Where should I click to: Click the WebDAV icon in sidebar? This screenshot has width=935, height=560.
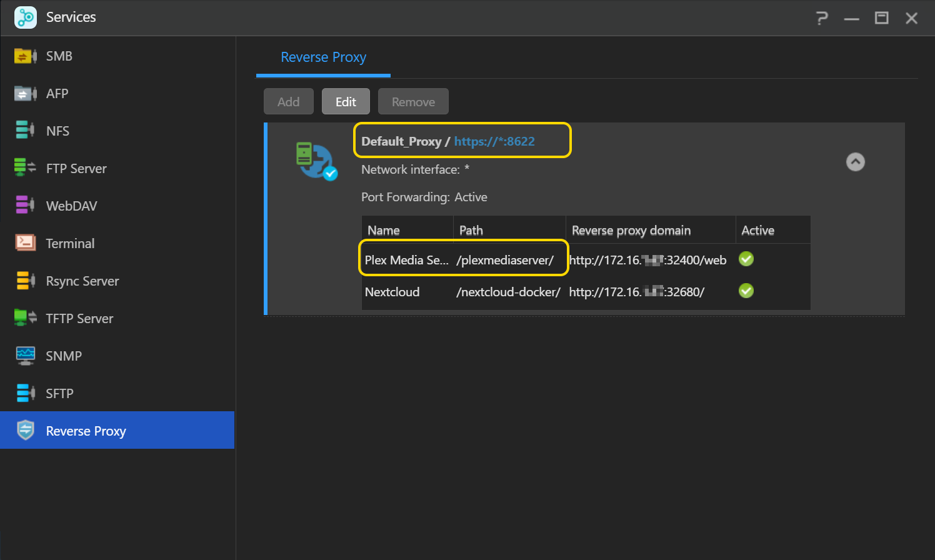click(x=25, y=205)
